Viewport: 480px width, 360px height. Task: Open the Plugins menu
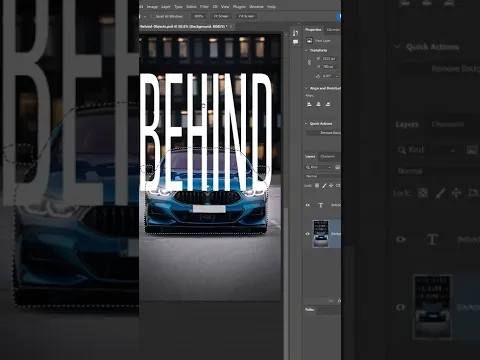tap(239, 7)
